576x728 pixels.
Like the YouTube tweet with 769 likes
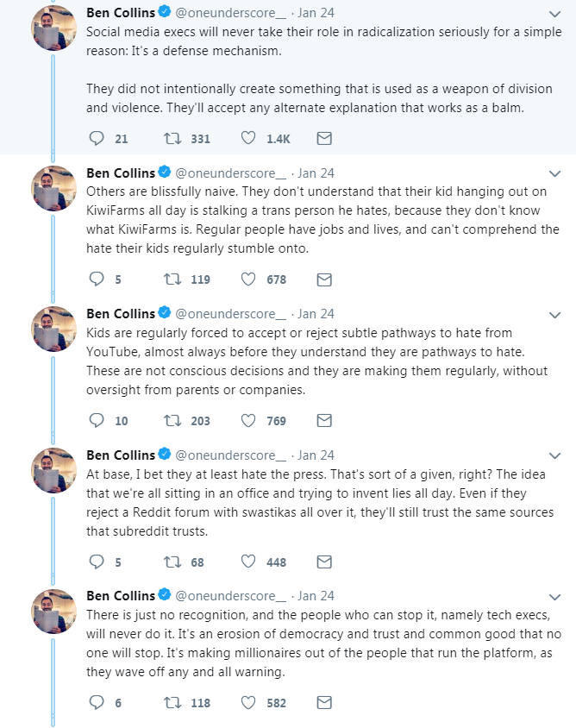tap(247, 421)
